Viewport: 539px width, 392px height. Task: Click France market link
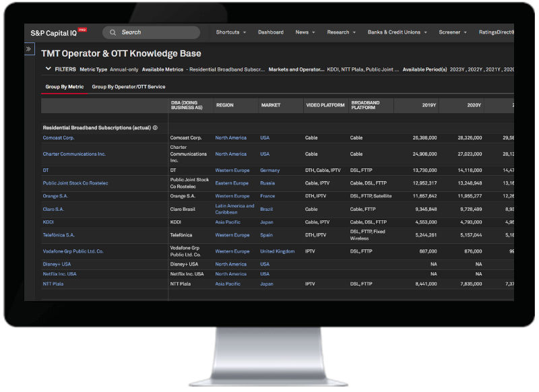[267, 196]
